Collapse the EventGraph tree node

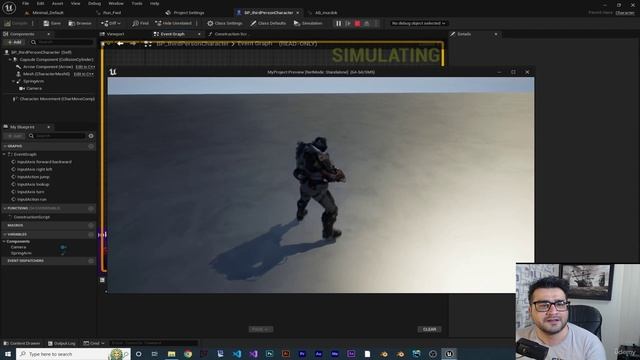click(x=4, y=154)
